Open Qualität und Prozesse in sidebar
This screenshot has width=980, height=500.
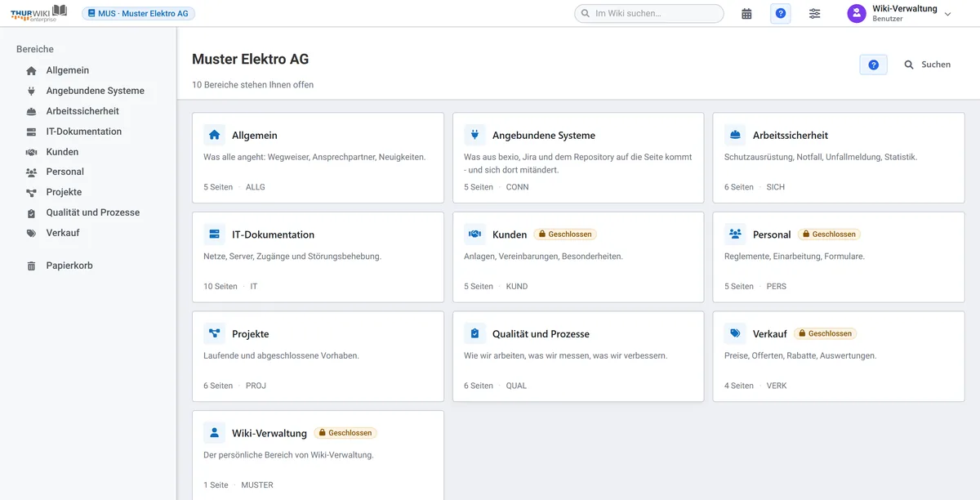93,212
